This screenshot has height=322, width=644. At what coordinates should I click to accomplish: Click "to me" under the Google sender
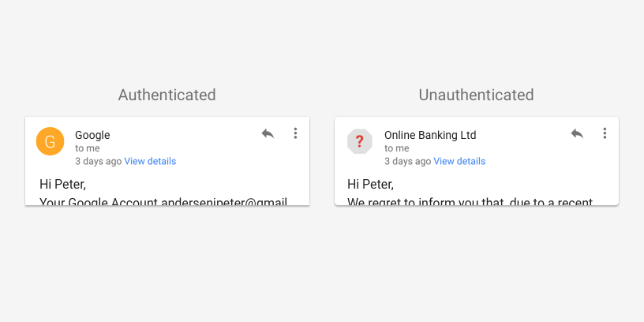[x=88, y=148]
